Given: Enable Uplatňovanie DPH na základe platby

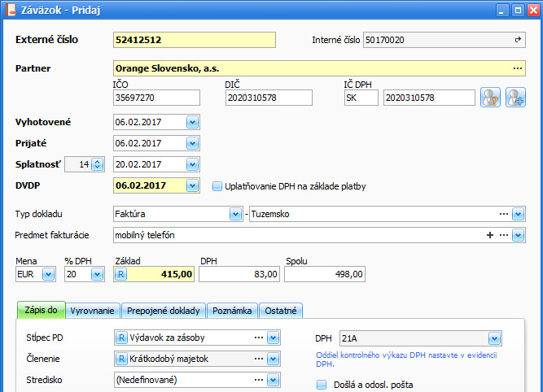Looking at the screenshot, I should [x=217, y=186].
